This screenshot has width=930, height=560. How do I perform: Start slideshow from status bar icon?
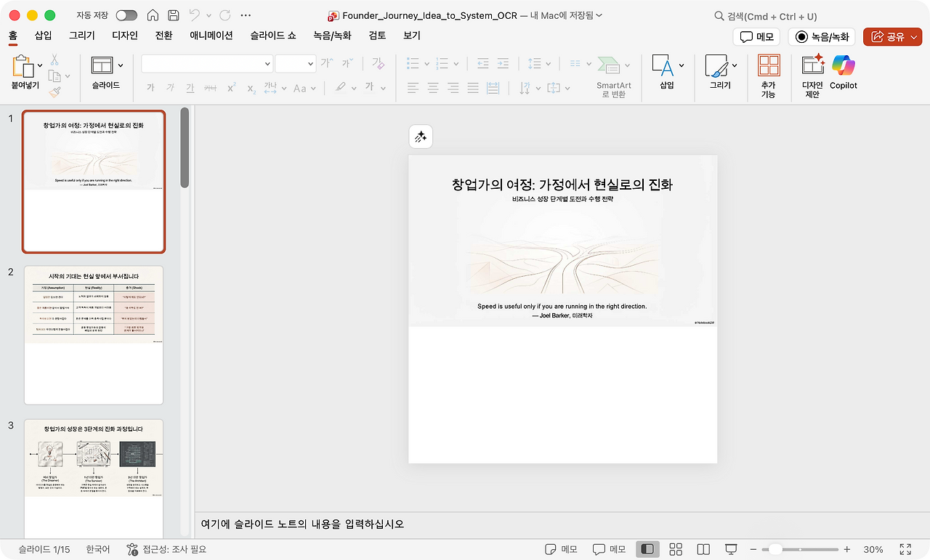(731, 549)
